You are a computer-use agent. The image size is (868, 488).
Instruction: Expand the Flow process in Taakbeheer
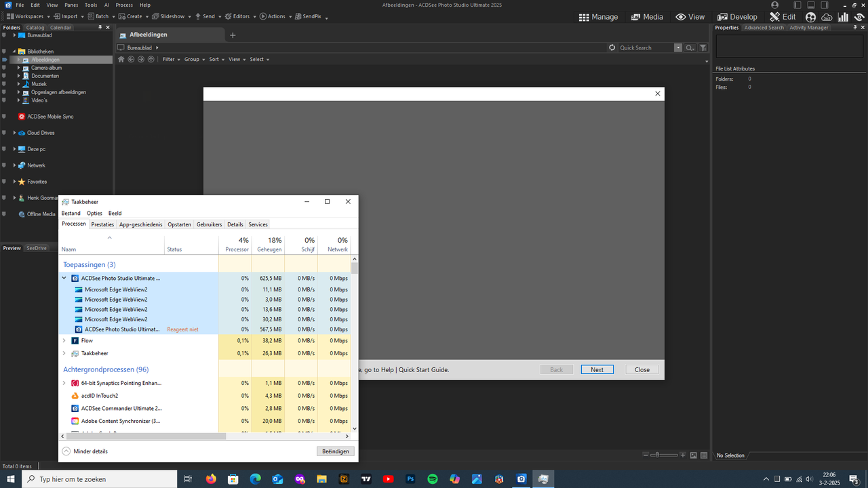(x=64, y=340)
